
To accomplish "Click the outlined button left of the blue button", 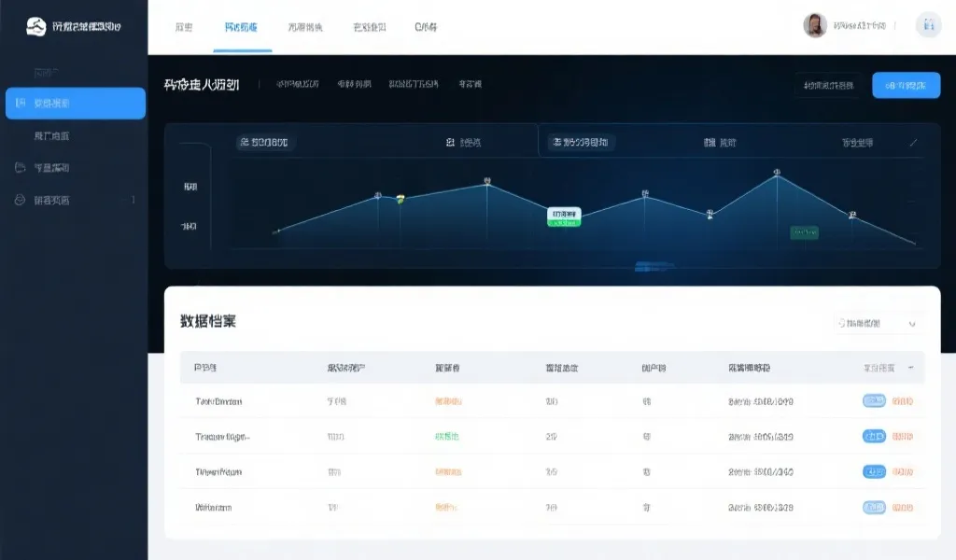I will point(828,85).
